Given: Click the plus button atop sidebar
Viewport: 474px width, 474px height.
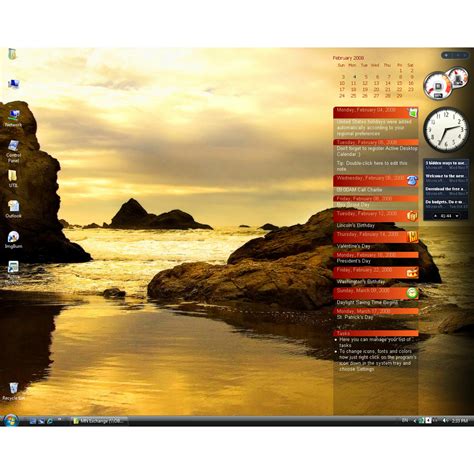Looking at the screenshot, I should coord(446,55).
